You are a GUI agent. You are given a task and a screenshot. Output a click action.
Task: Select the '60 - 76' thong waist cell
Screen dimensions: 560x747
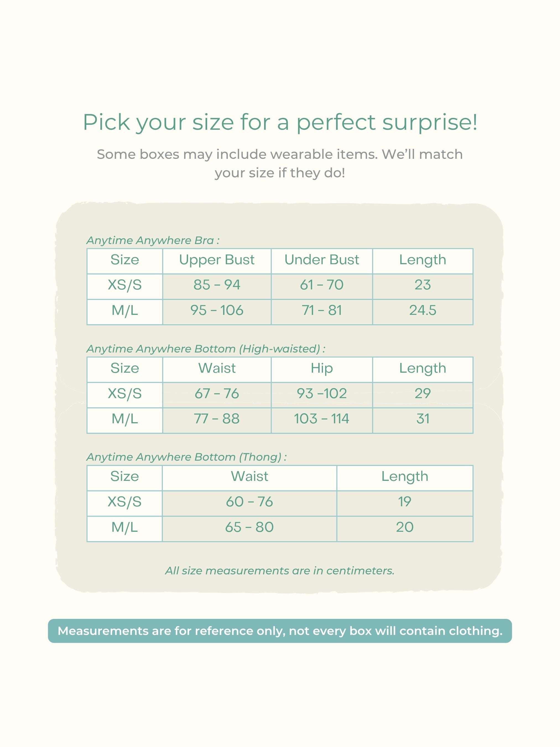pos(249,502)
